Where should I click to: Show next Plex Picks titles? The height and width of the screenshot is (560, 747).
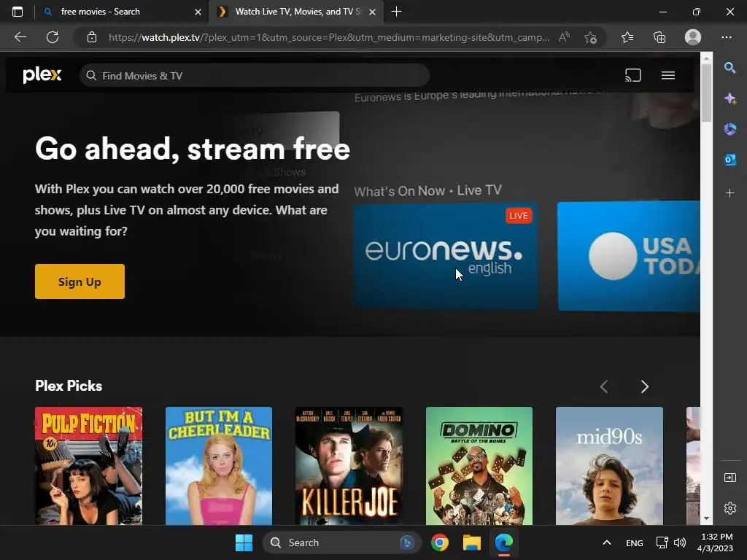tap(645, 386)
